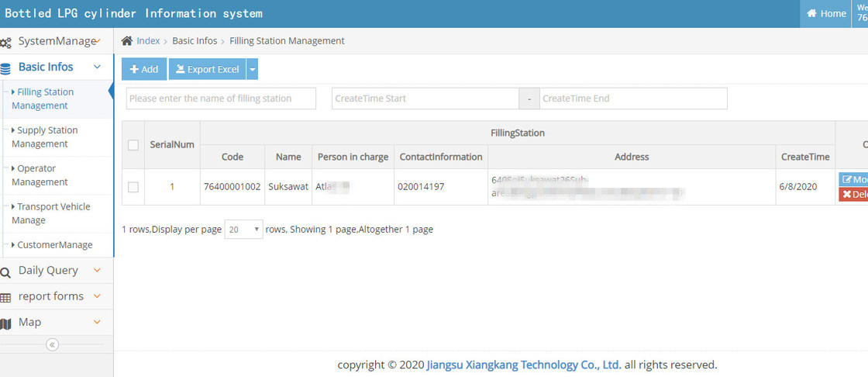The image size is (868, 377).
Task: Open the rows-per-page dropdown
Action: tap(243, 230)
